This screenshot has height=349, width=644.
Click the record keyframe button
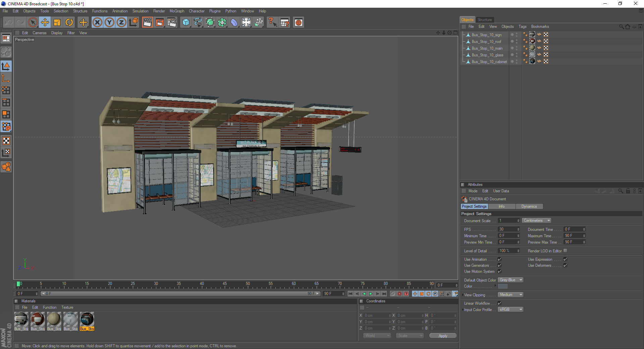click(x=393, y=294)
